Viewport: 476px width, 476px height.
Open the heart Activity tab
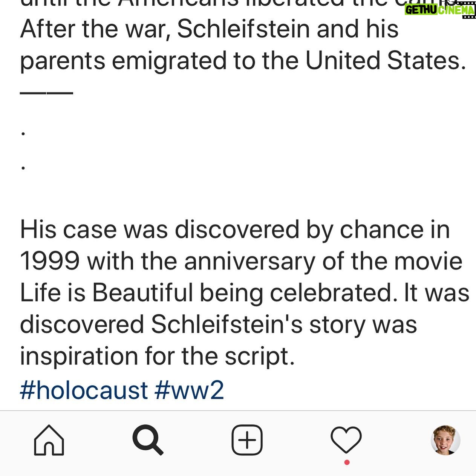pyautogui.click(x=346, y=440)
